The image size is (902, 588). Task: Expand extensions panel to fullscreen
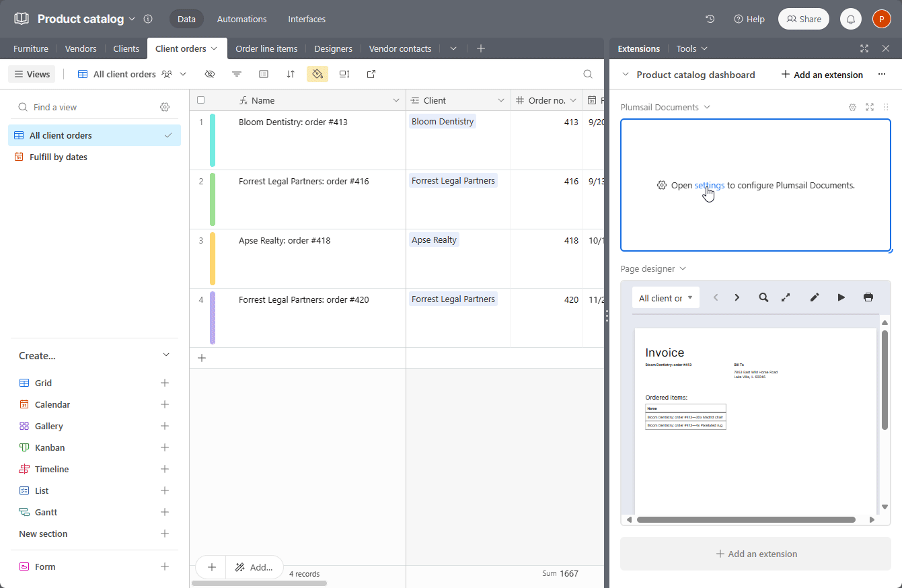click(864, 48)
